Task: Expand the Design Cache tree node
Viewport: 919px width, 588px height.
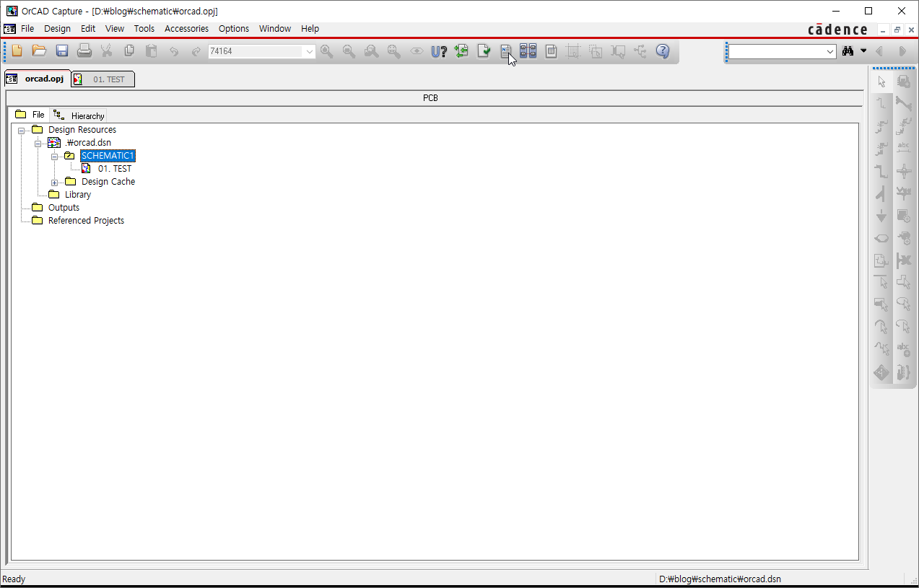Action: 55,181
